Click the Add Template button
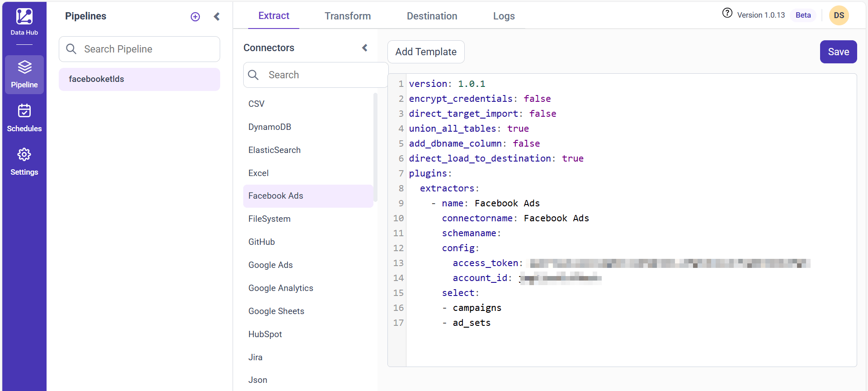This screenshot has width=868, height=391. point(426,52)
